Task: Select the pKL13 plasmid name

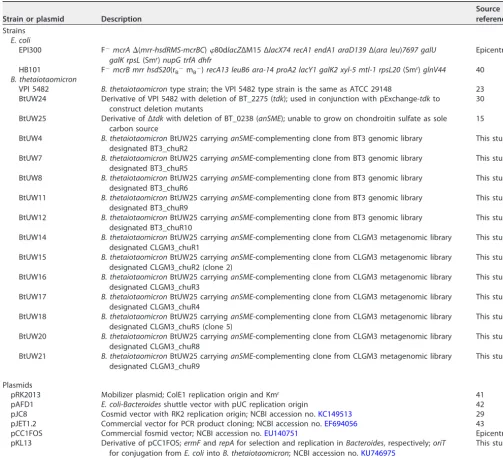Action: 21,443
